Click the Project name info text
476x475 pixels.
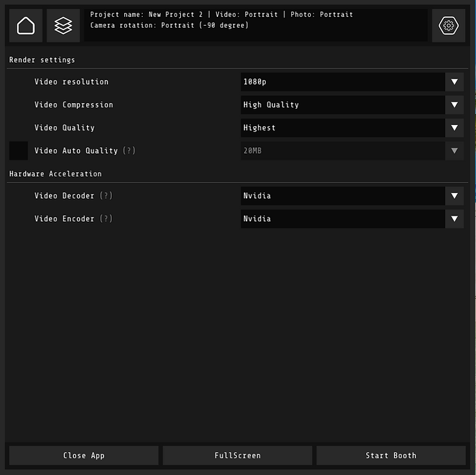222,15
